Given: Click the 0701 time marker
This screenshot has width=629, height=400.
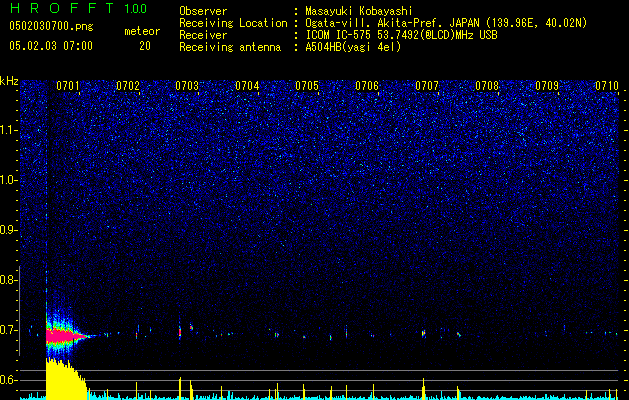Looking at the screenshot, I should 68,85.
